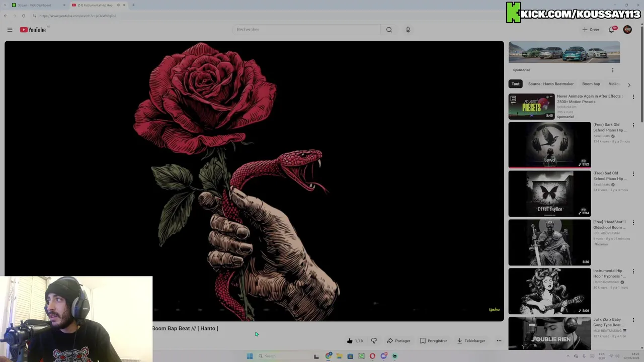Open the (Free) Sad Old School Piano title

click(610, 176)
